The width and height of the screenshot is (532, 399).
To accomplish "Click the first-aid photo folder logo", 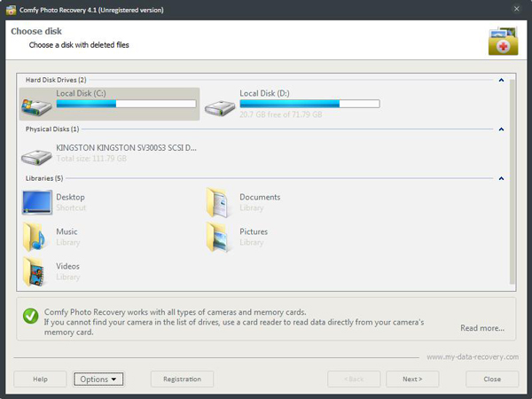I will pyautogui.click(x=503, y=41).
